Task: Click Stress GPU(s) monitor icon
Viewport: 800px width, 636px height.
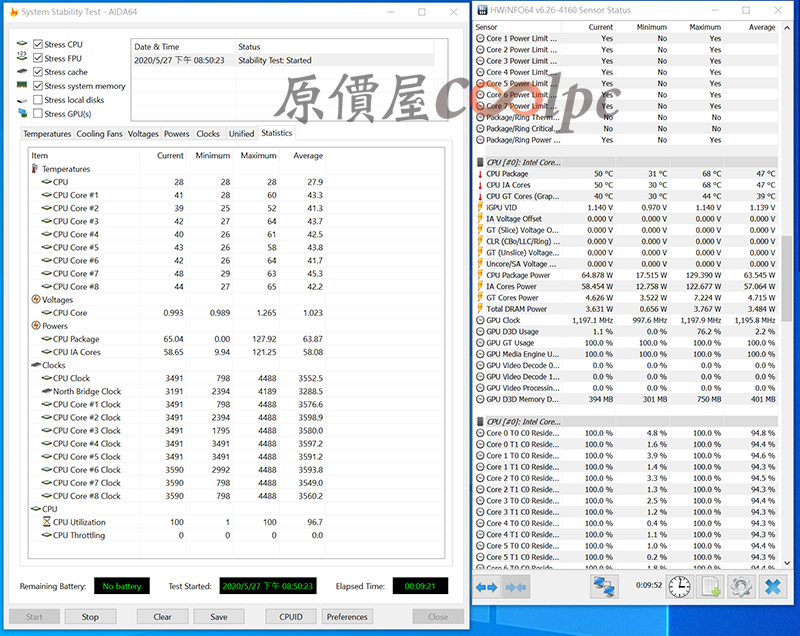Action: click(x=22, y=113)
